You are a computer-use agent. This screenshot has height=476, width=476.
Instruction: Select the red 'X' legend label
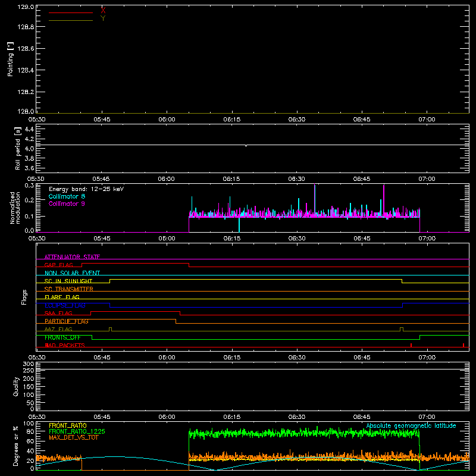pyautogui.click(x=103, y=10)
